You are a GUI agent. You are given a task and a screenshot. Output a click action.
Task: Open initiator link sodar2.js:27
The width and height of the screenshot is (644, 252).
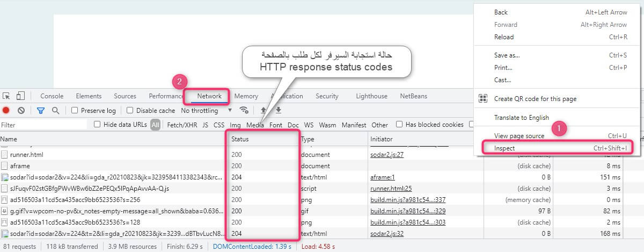tap(387, 155)
